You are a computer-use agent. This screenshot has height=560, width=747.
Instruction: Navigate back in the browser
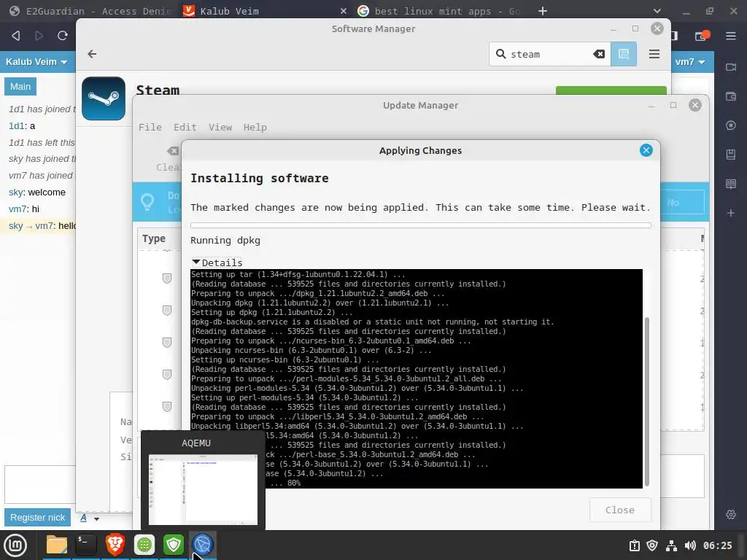point(16,36)
